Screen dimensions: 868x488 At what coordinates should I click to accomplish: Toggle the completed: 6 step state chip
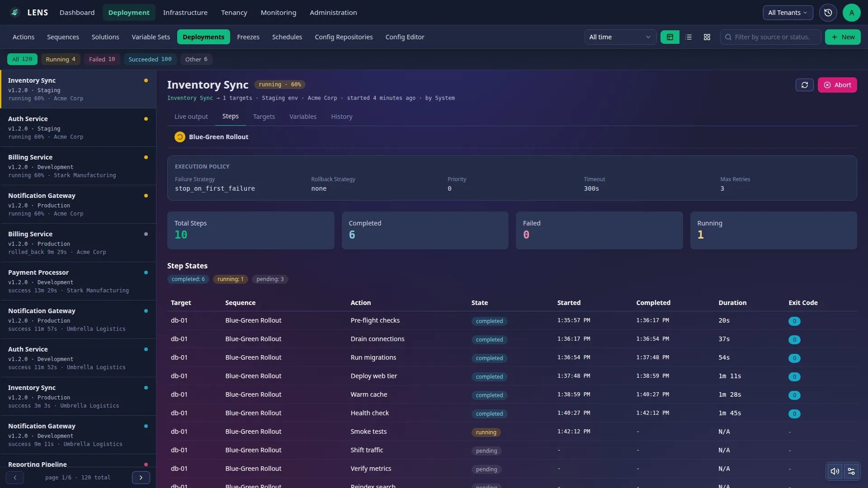point(188,279)
